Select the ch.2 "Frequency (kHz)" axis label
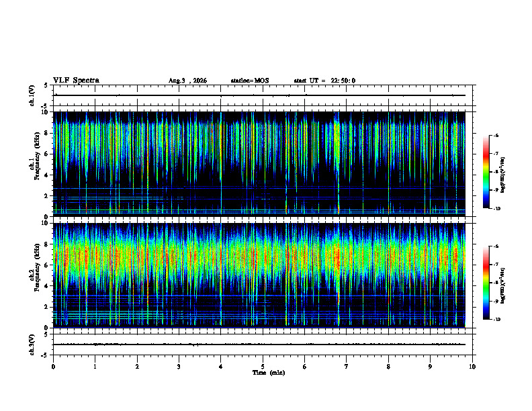Screen dimensions: 532x411 (37, 267)
